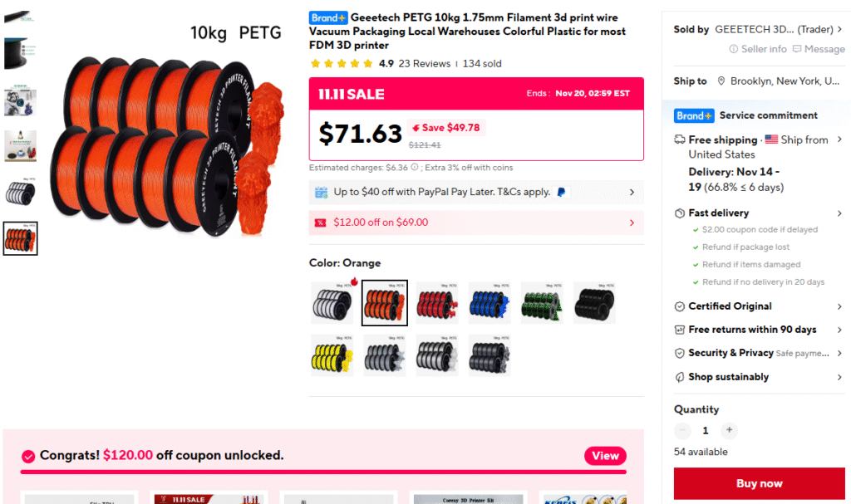
Task: Select the Yellow filament color option
Action: (332, 355)
